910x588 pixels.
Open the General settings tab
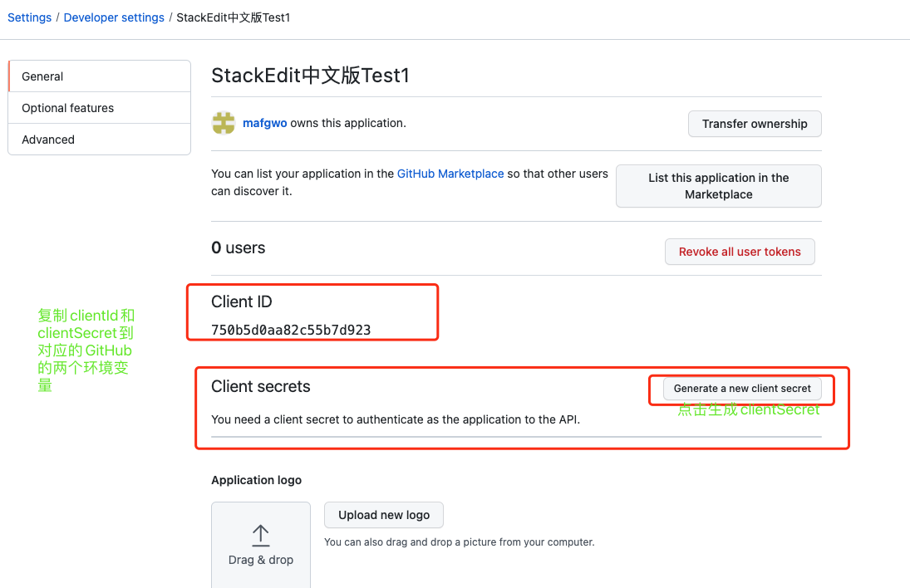100,76
